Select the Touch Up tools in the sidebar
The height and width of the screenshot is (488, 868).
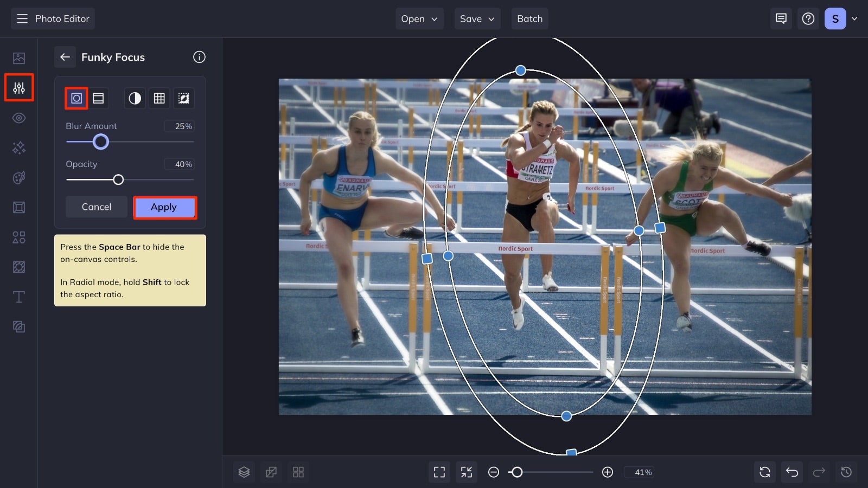(19, 118)
